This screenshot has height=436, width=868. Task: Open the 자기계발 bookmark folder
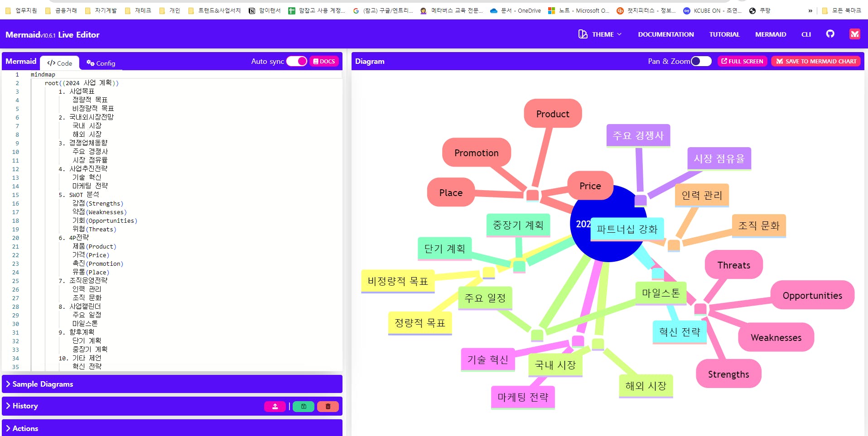pos(101,10)
